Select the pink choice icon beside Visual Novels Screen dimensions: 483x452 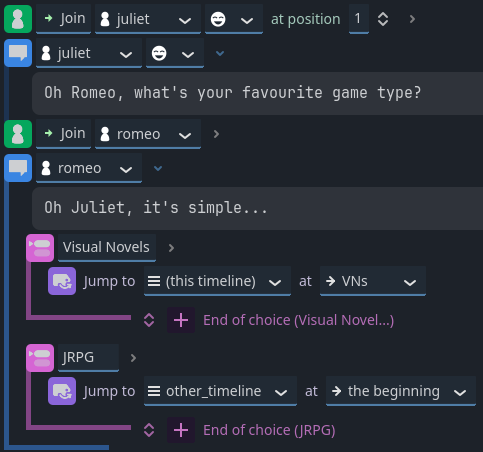pos(40,248)
